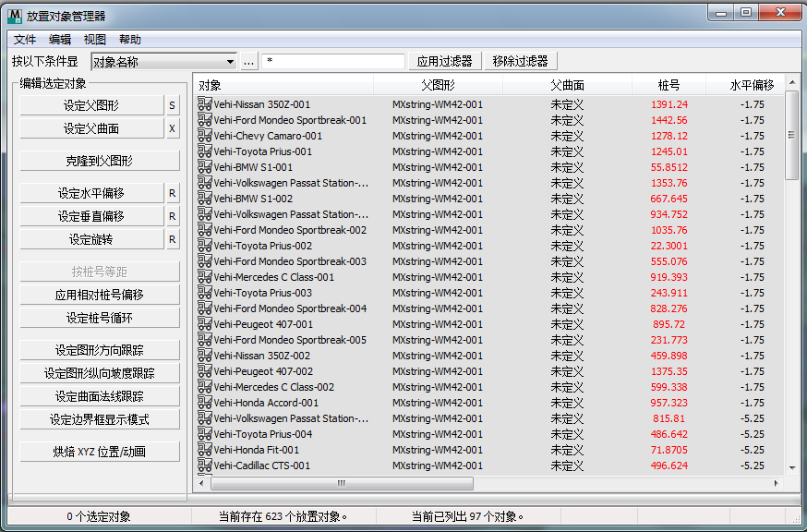Click the S button beside 设定父图形
Viewport: 807px width, 532px height.
[x=173, y=105]
